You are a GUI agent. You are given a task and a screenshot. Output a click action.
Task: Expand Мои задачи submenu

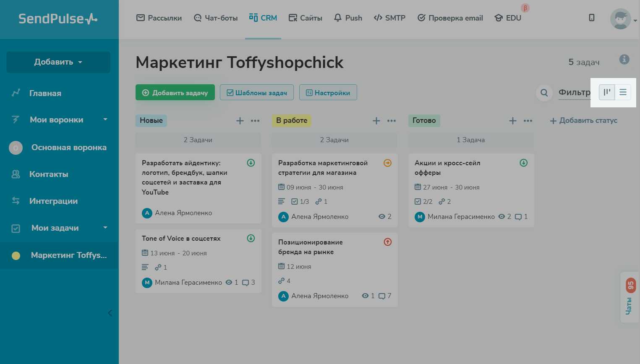point(105,228)
